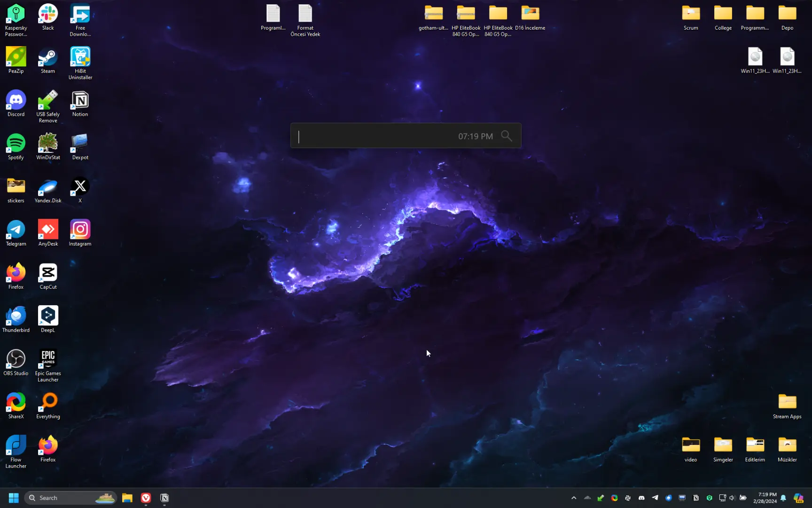Screen dimensions: 812x508
Task: Click the Flow Launcher desktop shortcut
Action: coord(16,452)
